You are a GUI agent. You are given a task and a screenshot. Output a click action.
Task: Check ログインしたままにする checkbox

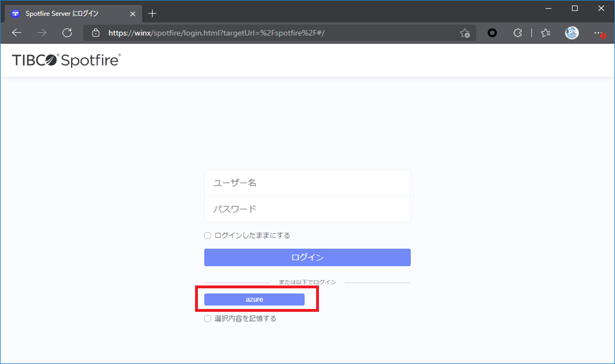(x=208, y=236)
